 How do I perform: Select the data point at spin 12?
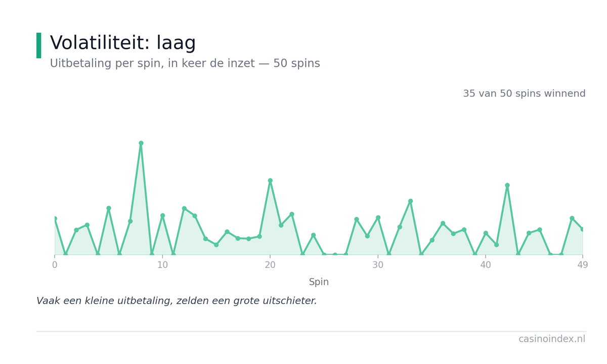coord(184,208)
